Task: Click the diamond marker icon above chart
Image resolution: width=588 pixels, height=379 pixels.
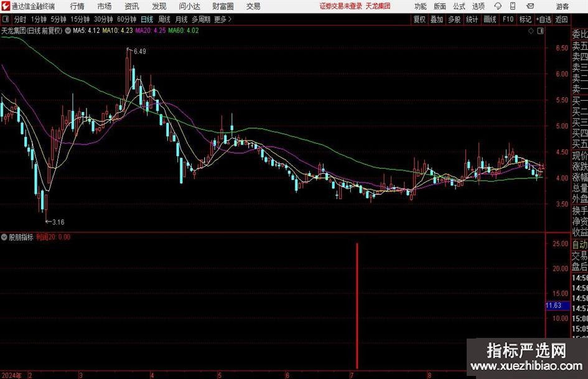Action: tap(531, 31)
